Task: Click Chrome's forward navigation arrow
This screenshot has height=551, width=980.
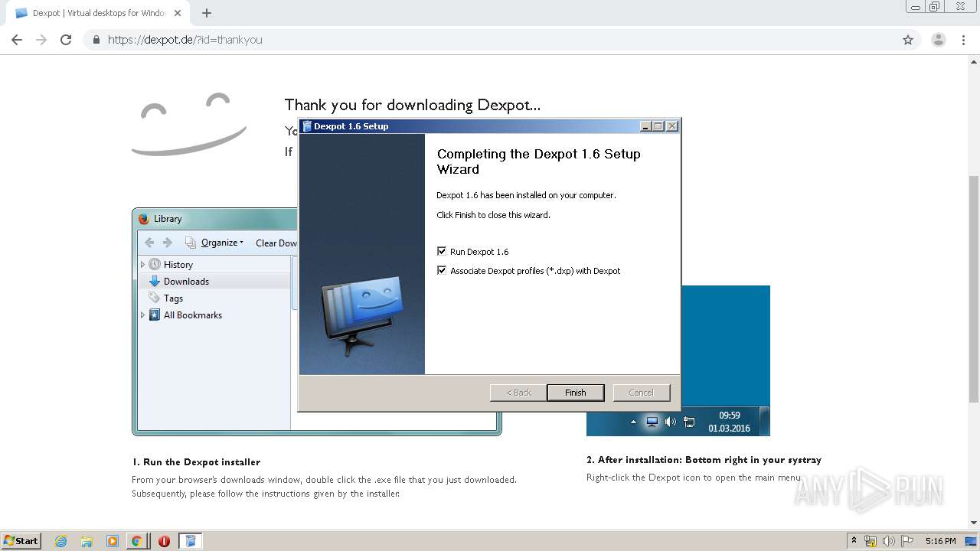Action: [x=41, y=40]
